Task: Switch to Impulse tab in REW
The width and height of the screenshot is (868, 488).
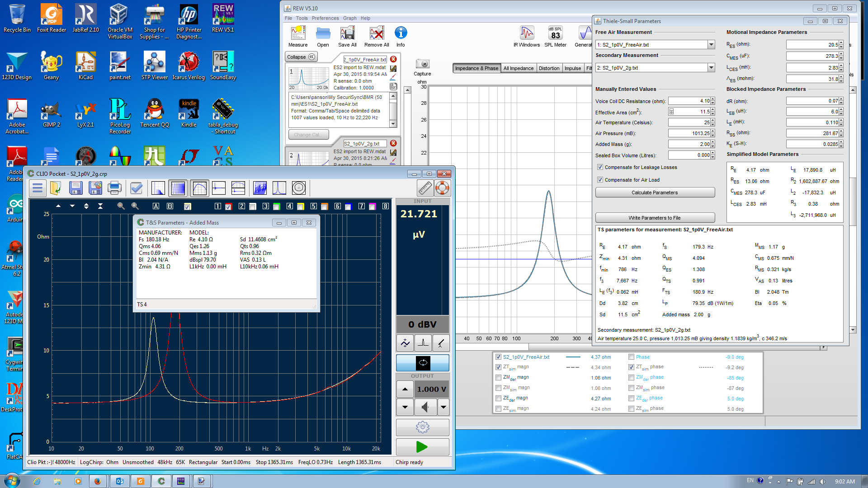Action: pos(573,68)
